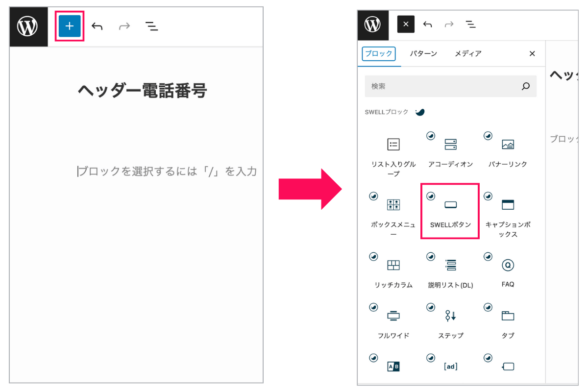Image resolution: width=588 pixels, height=392 pixels.
Task: Click WordPress logo in right editor
Action: (373, 24)
